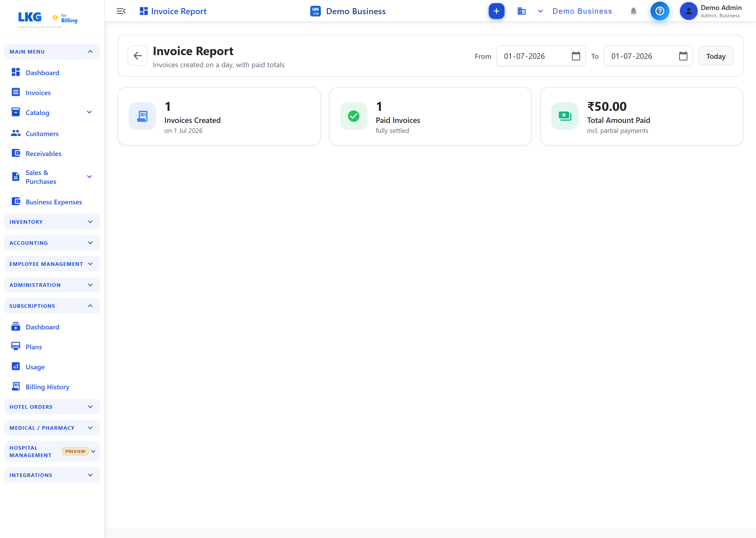Screen dimensions: 756x538
Task: Expand the Catalog submenu chevron
Action: pyautogui.click(x=89, y=112)
